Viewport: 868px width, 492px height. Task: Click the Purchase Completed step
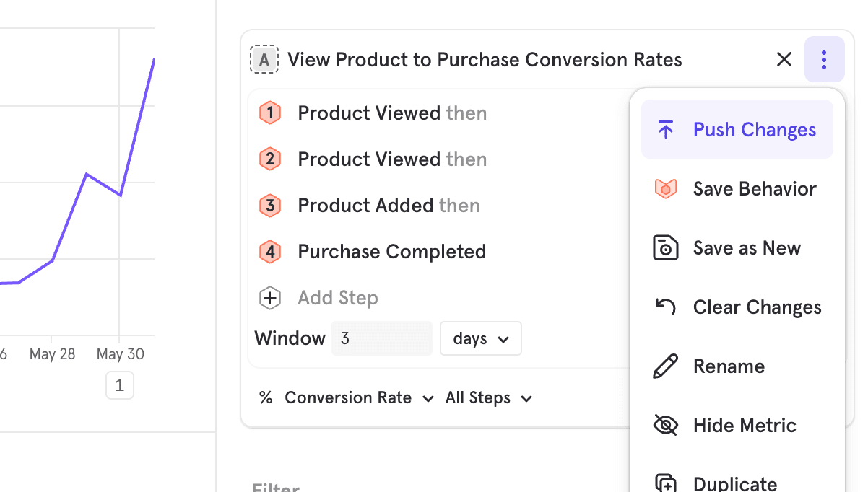391,252
